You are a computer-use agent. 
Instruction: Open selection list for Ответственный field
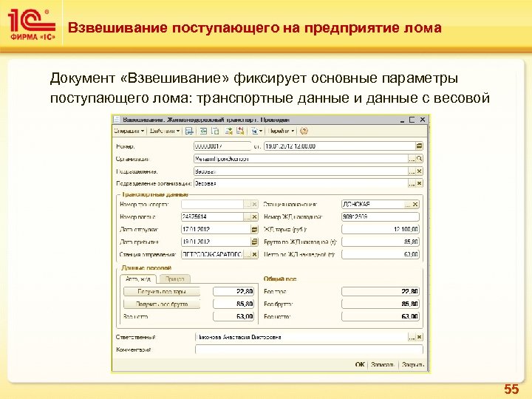point(412,337)
